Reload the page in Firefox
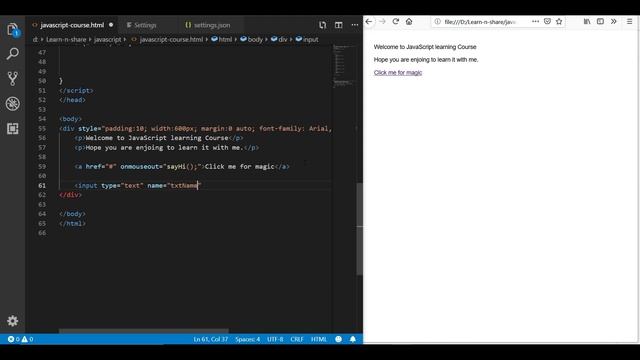This screenshot has width=640, height=360. point(396,22)
